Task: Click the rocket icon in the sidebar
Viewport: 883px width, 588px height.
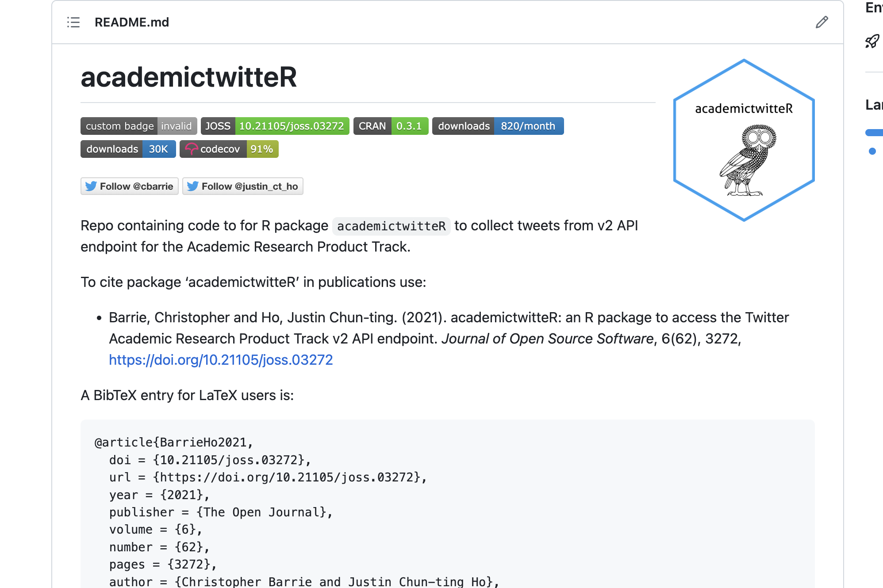Action: coord(872,42)
